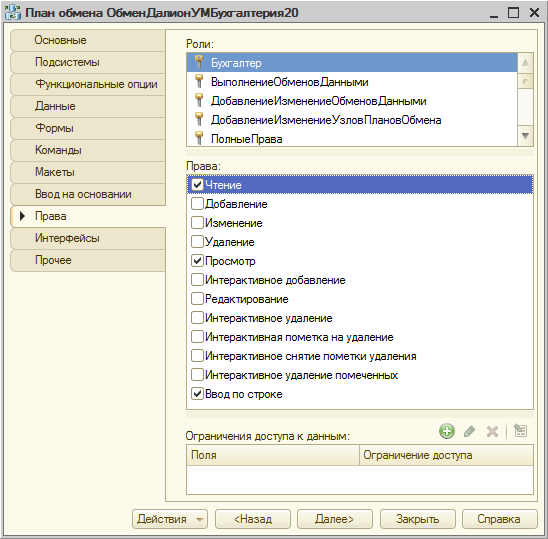This screenshot has height=539, width=548.
Task: Click the exchange plan icon in title bar
Action: coord(13,12)
